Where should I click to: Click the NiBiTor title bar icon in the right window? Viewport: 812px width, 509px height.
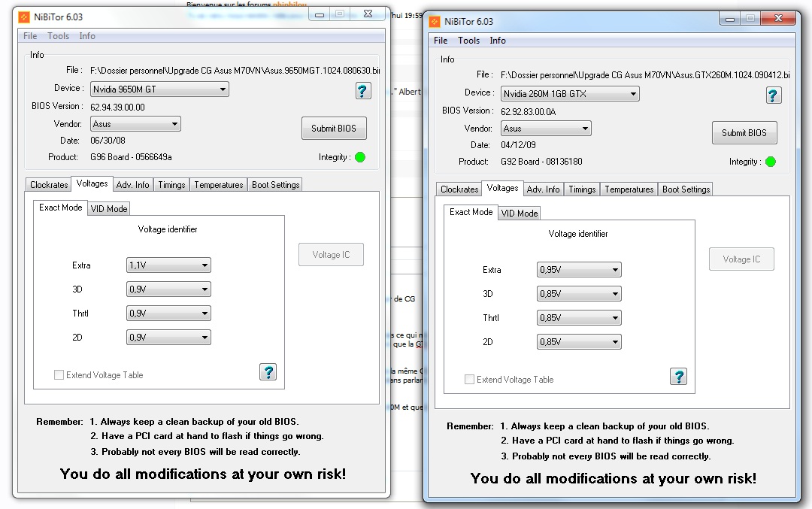(x=435, y=21)
